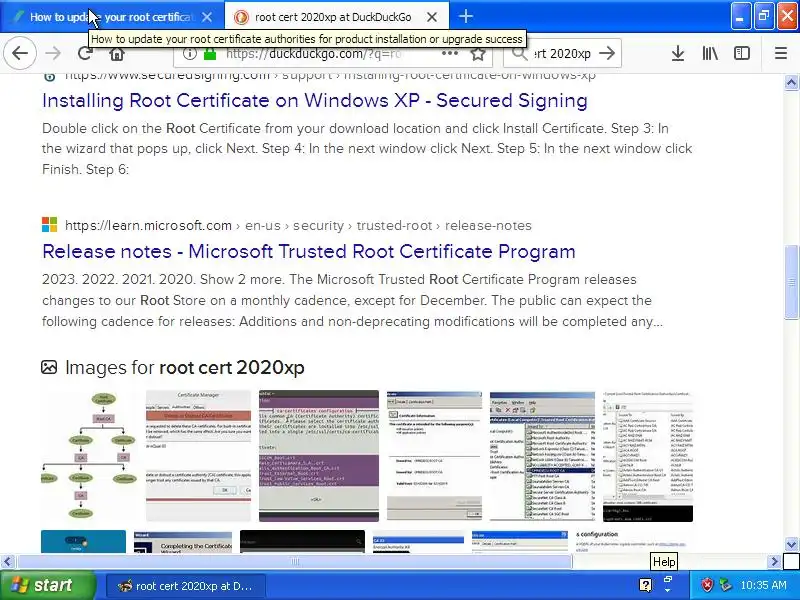
Task: Open the Certificate Information window thumbnail
Action: [434, 456]
